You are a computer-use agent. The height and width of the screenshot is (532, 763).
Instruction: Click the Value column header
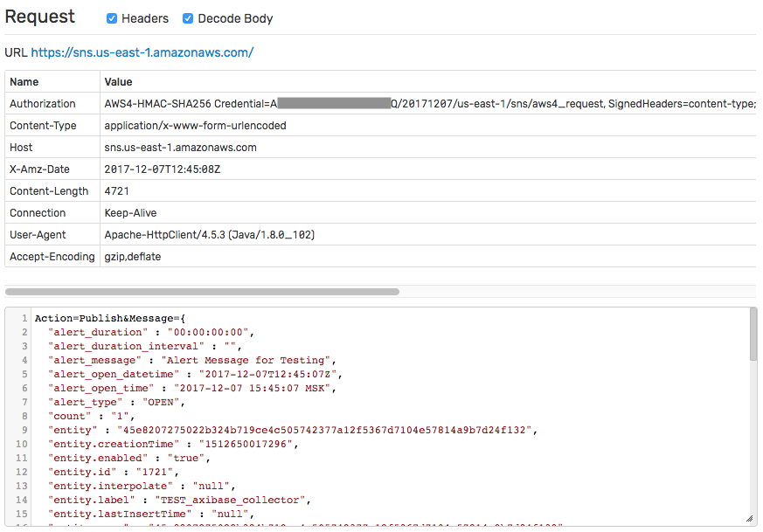pyautogui.click(x=118, y=82)
